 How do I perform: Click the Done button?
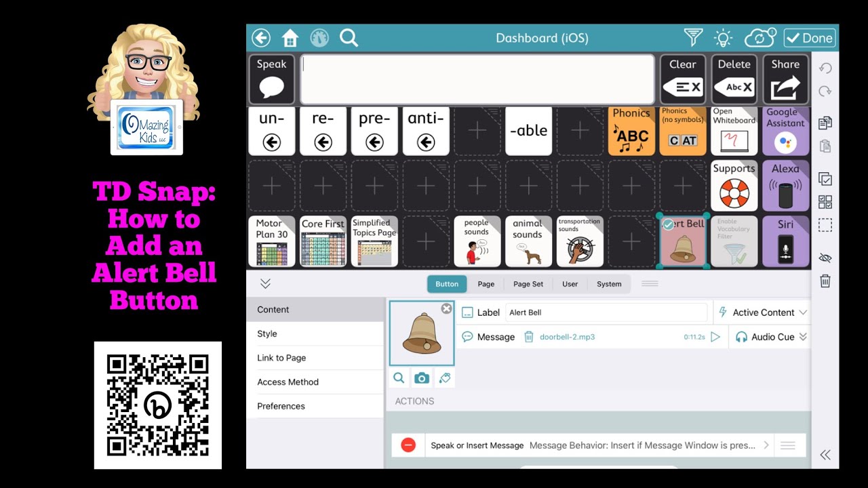click(x=810, y=38)
